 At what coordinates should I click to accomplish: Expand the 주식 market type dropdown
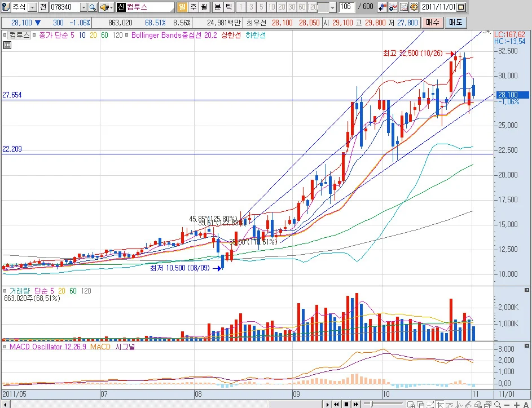[x=32, y=7]
